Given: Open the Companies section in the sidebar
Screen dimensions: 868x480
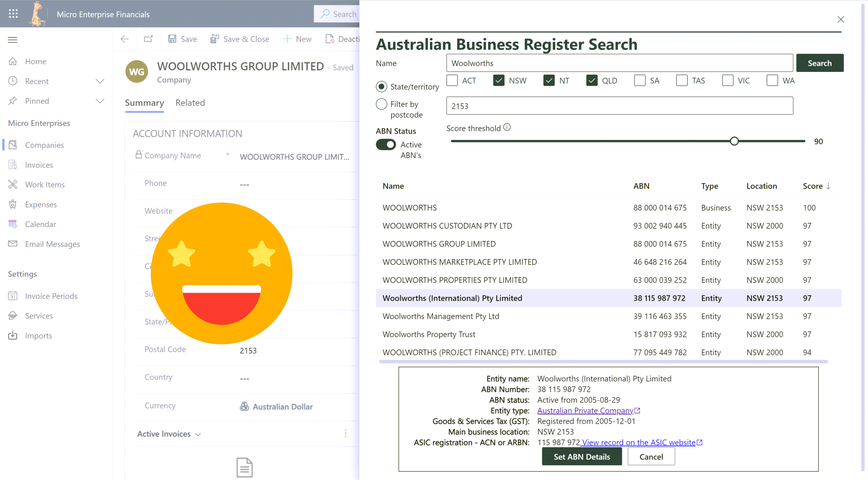Looking at the screenshot, I should point(44,145).
